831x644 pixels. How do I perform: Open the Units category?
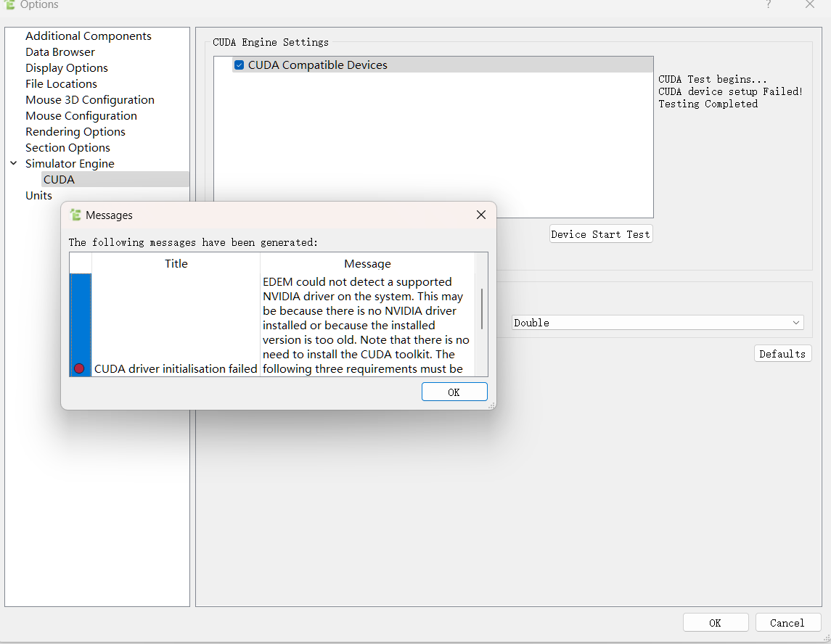38,195
